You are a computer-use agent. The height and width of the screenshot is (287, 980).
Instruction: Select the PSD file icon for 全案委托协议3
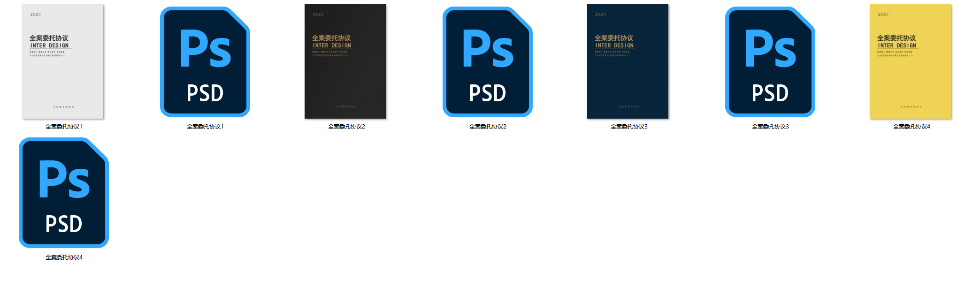pos(770,62)
